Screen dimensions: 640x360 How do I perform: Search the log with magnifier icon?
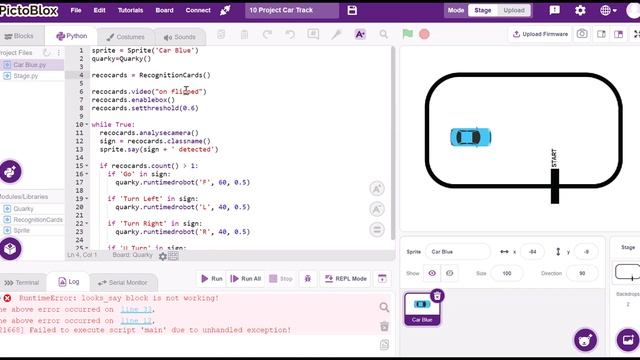[x=384, y=307]
